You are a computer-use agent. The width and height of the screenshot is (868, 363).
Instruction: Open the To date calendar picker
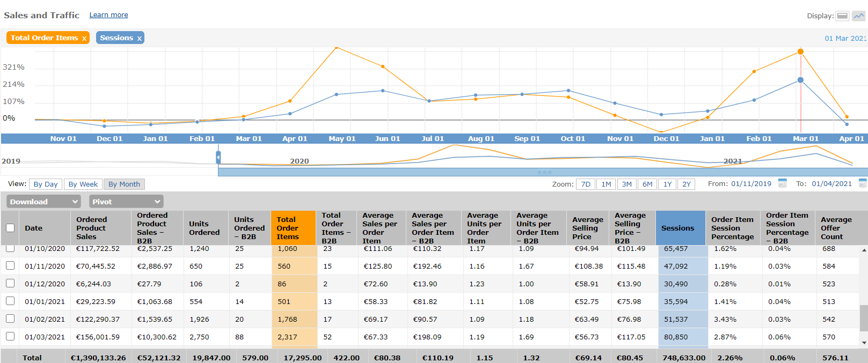pos(863,183)
